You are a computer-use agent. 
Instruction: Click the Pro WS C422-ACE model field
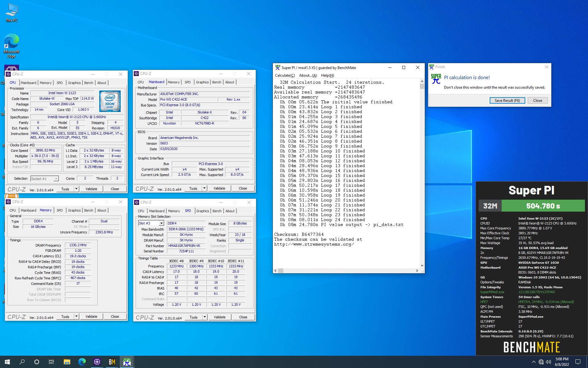pos(188,99)
